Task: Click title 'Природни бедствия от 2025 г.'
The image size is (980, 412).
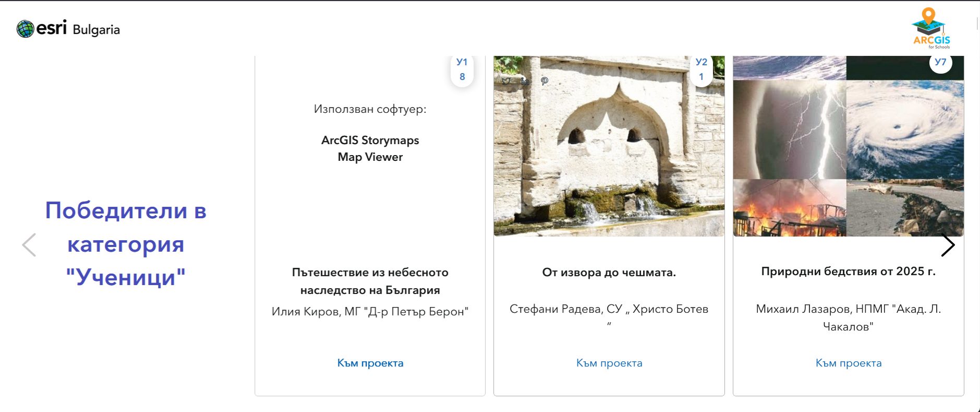Action: coord(848,271)
